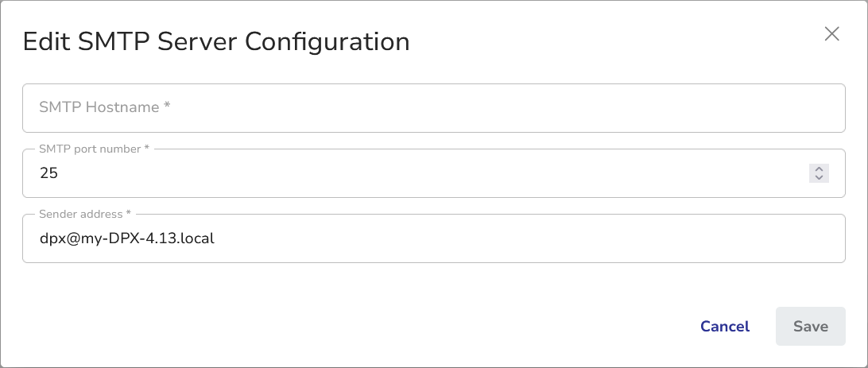Click the empty right side of Sender address field
This screenshot has width=868, height=368.
pos(636,238)
